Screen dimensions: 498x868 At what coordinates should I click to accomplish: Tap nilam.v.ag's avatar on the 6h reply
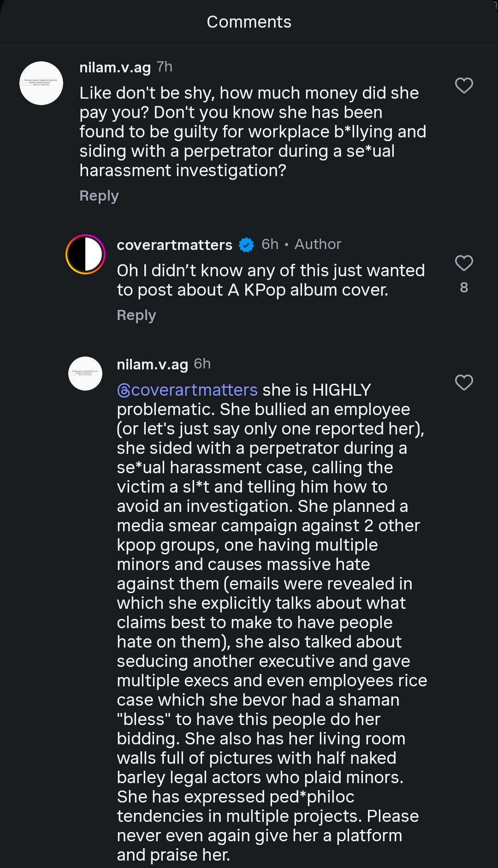pos(85,374)
